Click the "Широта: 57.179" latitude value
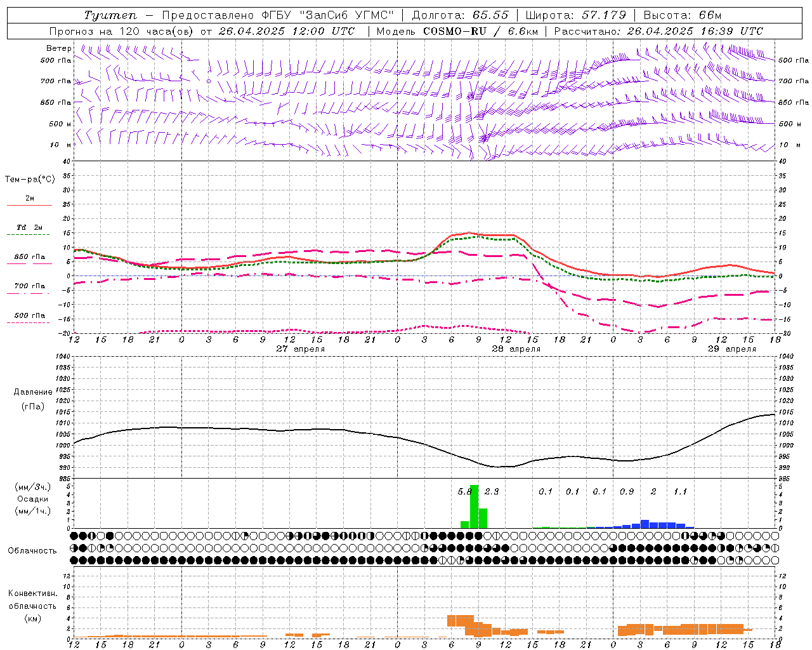This screenshot has width=812, height=650. tap(575, 15)
